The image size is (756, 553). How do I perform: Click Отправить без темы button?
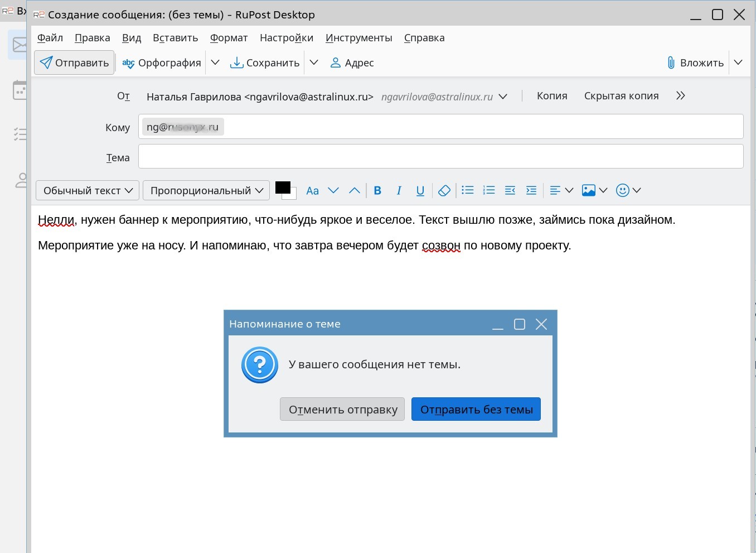tap(476, 409)
